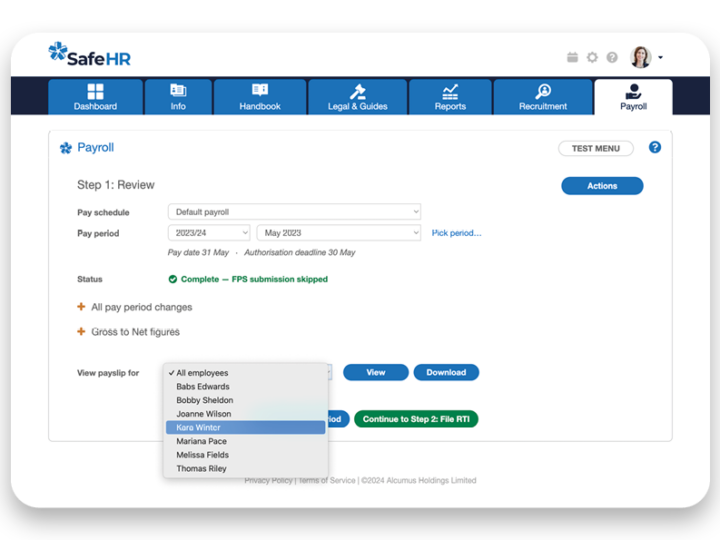The height and width of the screenshot is (540, 720).
Task: Select All employees in the list
Action: coord(246,373)
